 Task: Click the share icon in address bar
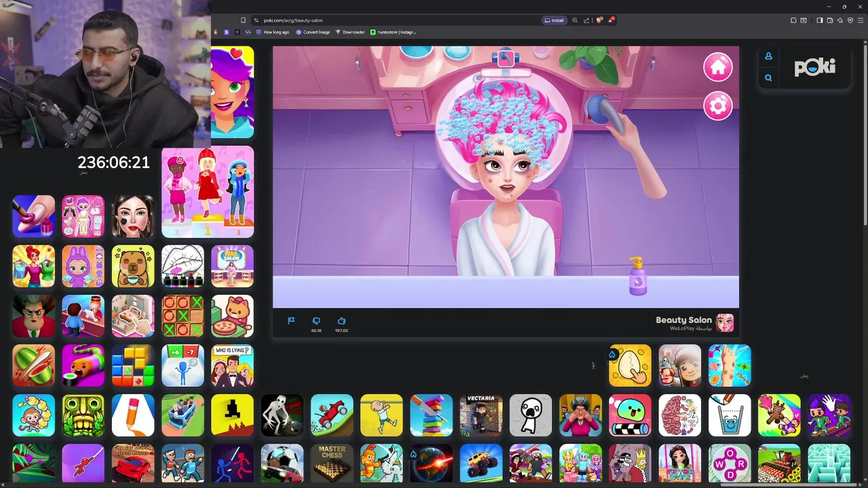pos(587,20)
